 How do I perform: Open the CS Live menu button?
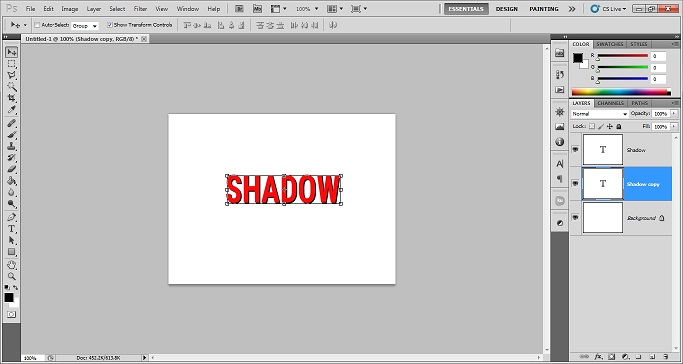coord(608,9)
